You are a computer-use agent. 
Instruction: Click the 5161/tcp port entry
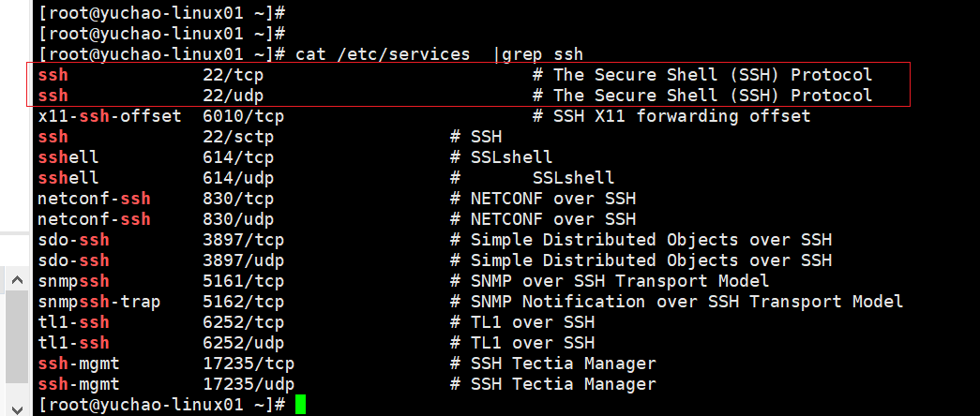(243, 281)
